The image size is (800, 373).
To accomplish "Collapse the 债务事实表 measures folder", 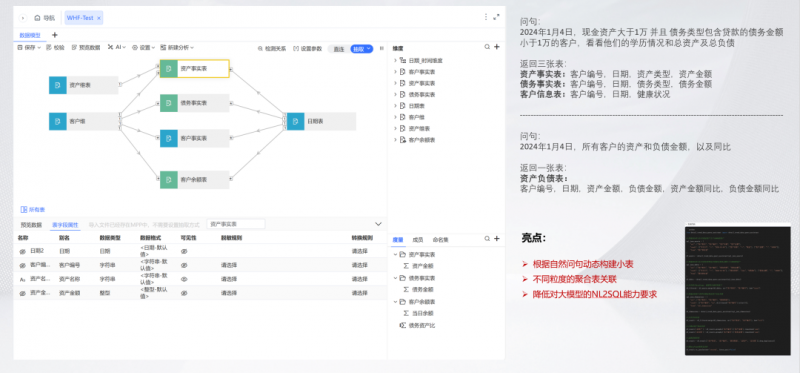I will click(x=395, y=278).
